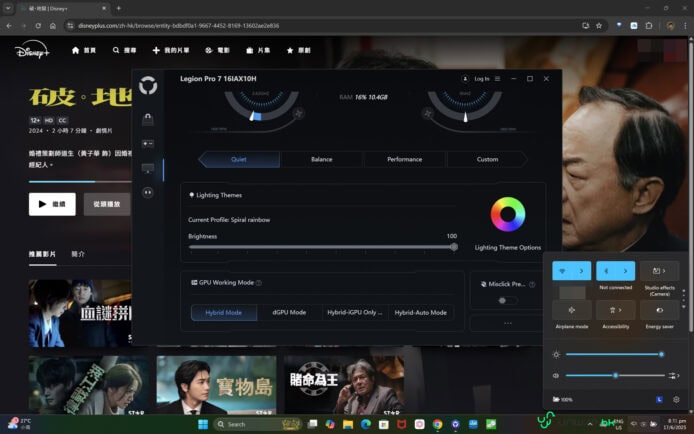
Task: Select dGPU Mode option
Action: click(289, 313)
